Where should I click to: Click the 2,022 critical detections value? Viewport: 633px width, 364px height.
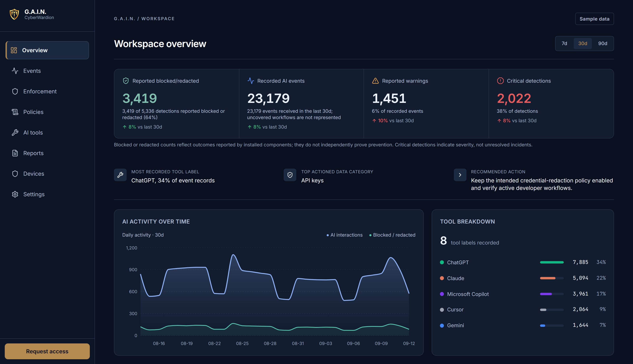[514, 98]
